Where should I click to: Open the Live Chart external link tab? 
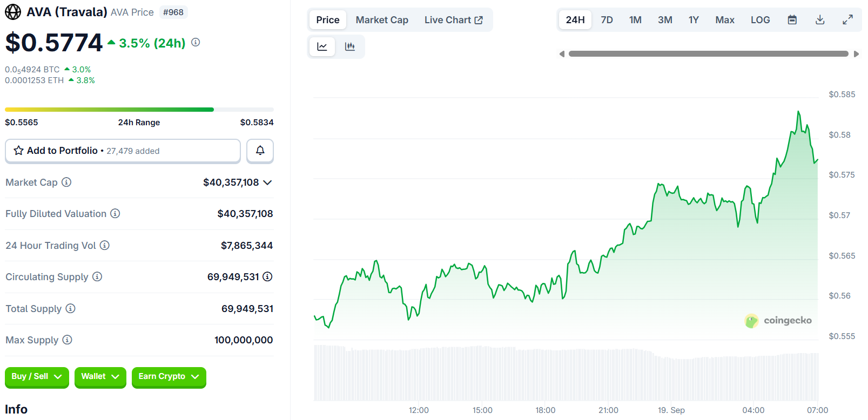[x=454, y=20]
